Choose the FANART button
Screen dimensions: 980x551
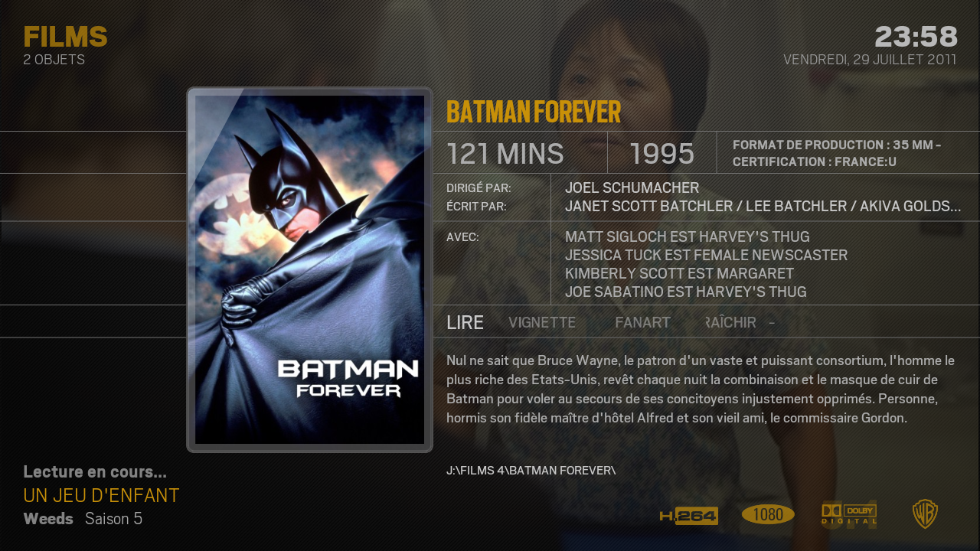tap(642, 322)
